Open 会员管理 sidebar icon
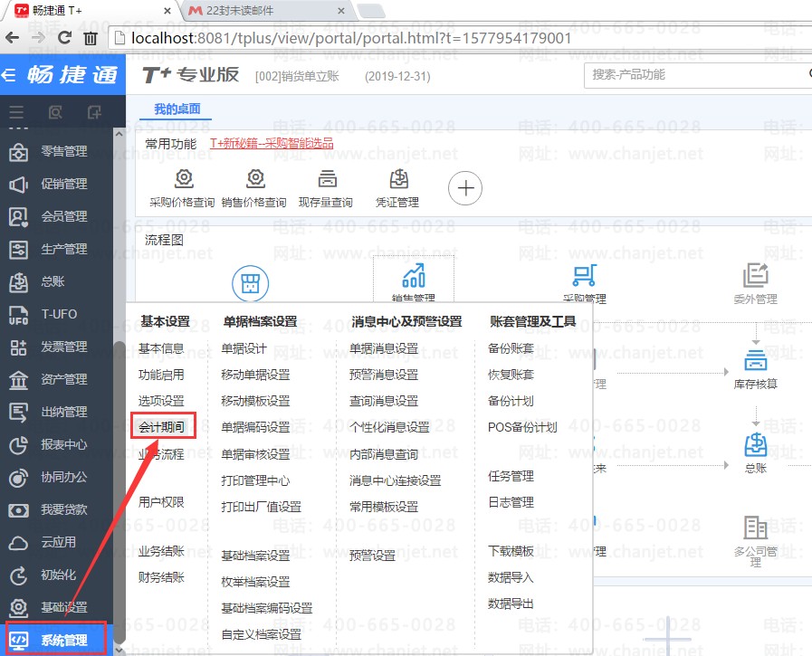This screenshot has height=656, width=812. click(18, 217)
